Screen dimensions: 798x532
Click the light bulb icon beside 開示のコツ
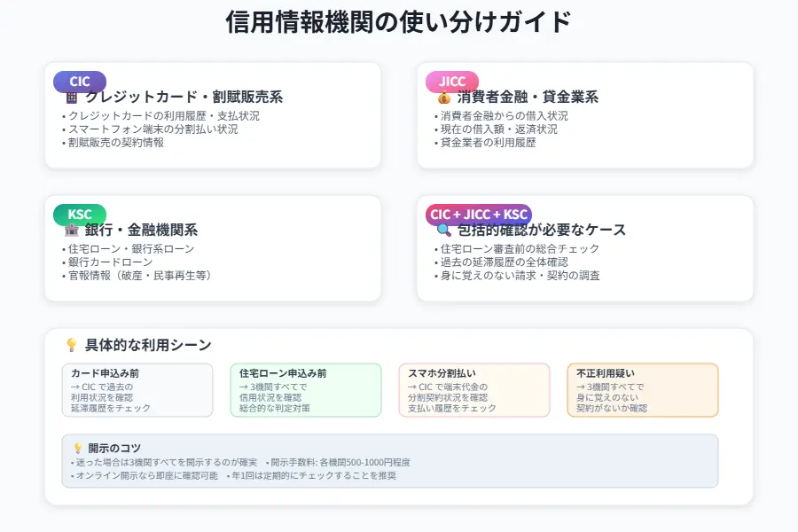[x=78, y=448]
